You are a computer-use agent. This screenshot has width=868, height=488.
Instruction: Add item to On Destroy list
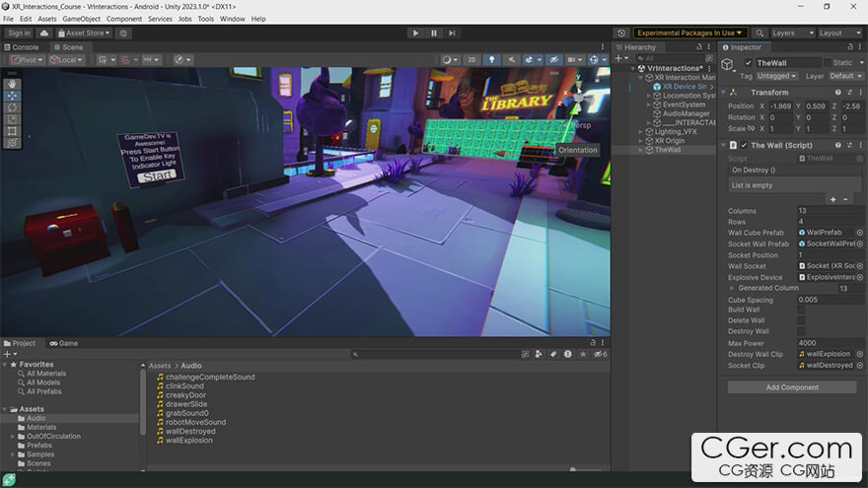(x=833, y=199)
